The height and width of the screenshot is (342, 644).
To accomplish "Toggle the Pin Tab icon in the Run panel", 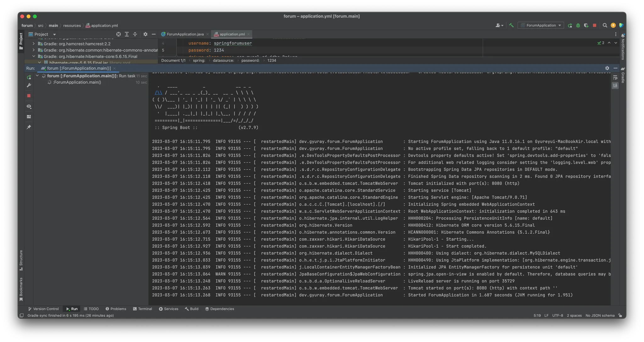I will point(29,127).
